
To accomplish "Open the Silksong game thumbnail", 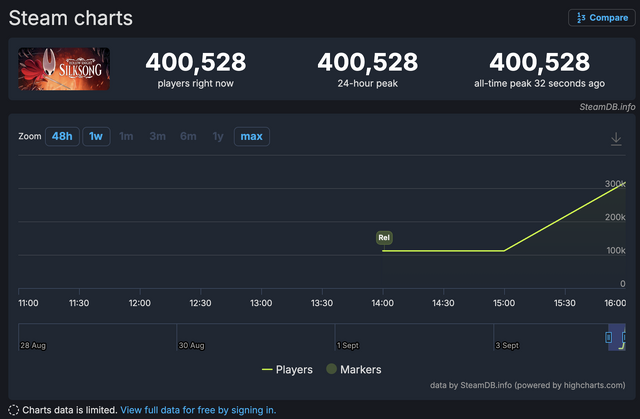I will coord(64,69).
